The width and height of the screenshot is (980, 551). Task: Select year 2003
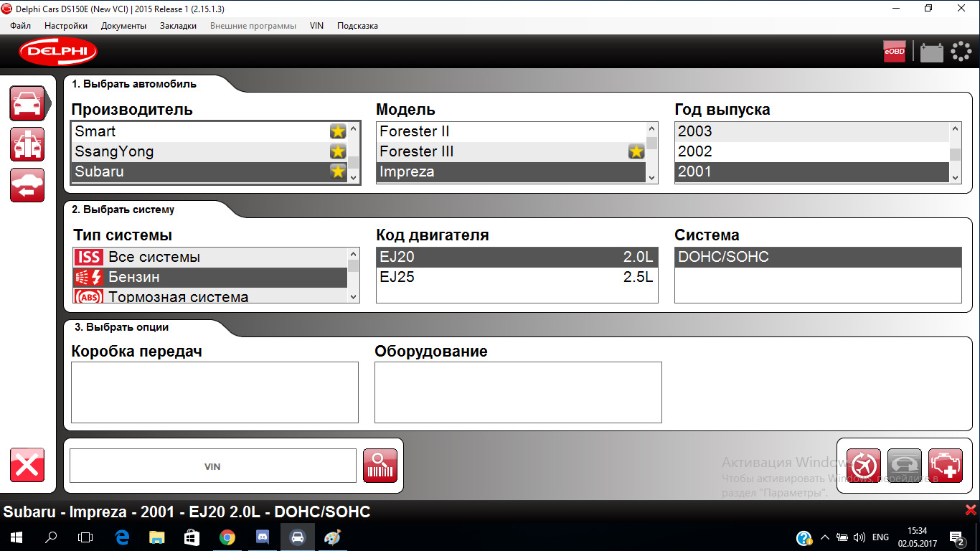(812, 131)
